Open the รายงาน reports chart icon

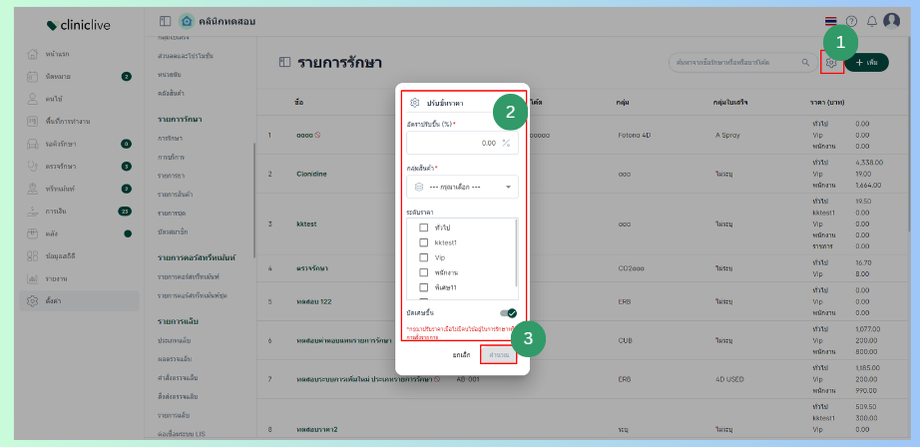[x=33, y=278]
